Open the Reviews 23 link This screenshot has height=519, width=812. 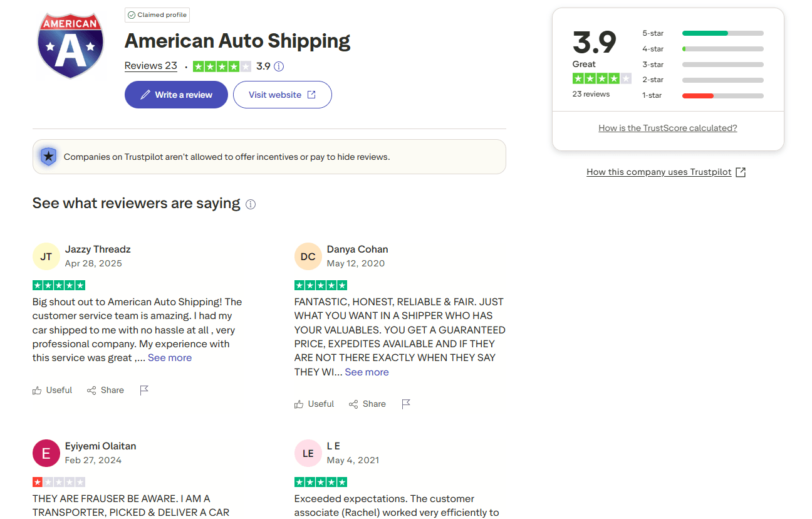point(151,66)
